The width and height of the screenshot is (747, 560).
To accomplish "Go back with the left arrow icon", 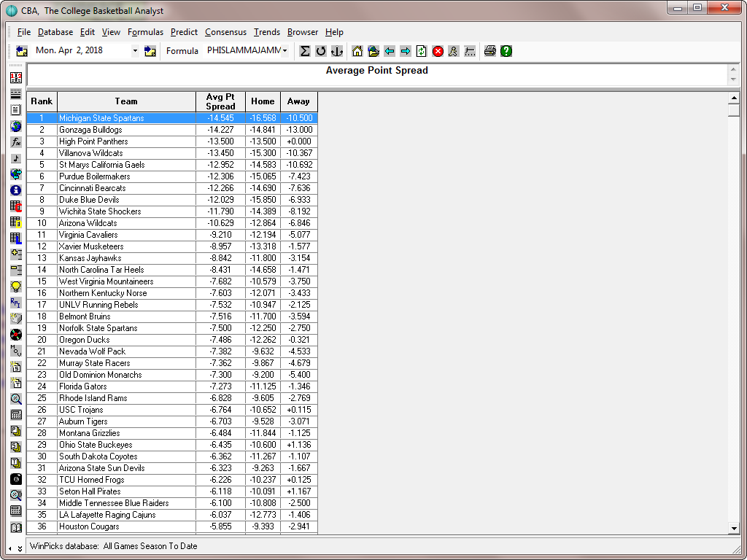I will (390, 51).
